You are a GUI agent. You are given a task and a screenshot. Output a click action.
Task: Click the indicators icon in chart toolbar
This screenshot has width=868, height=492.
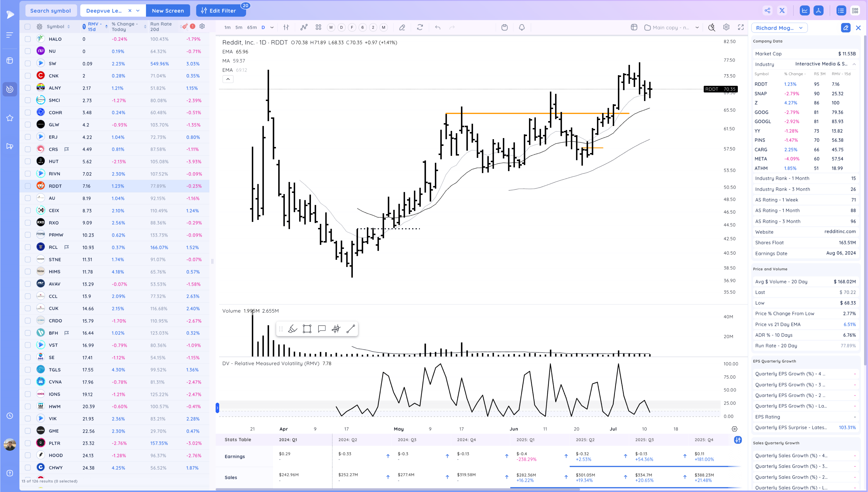coord(304,27)
